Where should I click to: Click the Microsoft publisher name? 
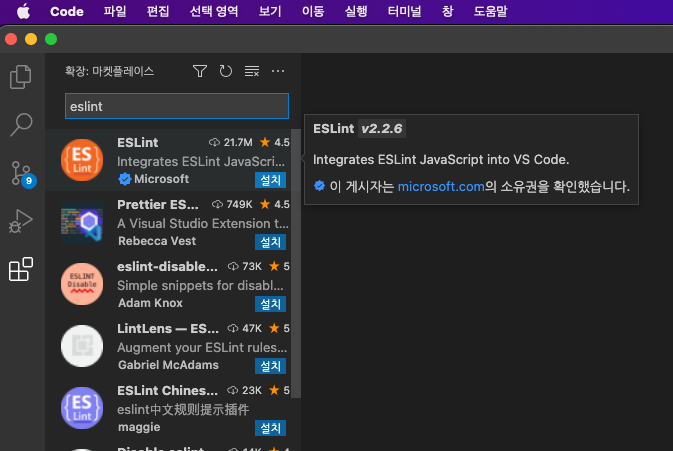click(161, 179)
